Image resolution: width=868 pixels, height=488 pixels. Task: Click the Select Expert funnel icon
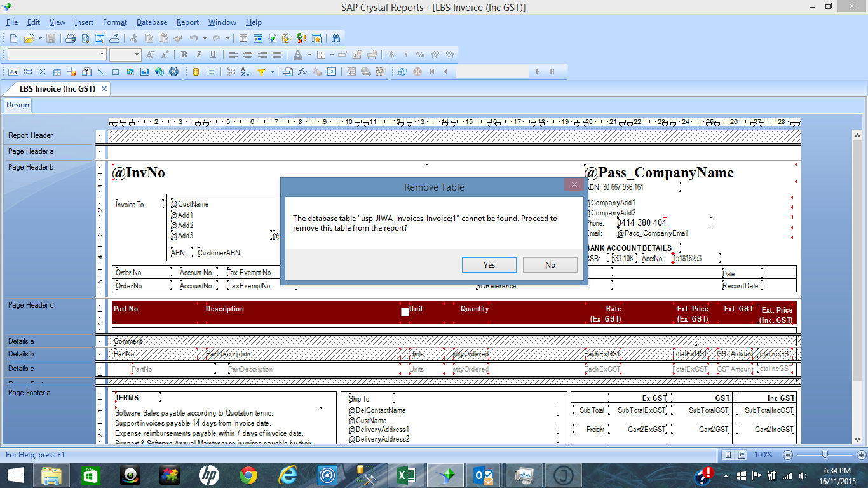click(261, 72)
